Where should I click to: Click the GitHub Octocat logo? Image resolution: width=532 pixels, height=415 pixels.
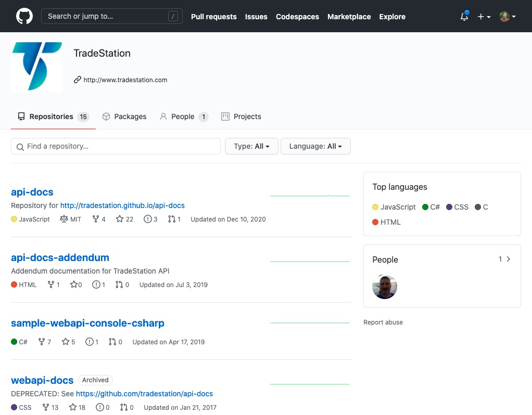[24, 16]
